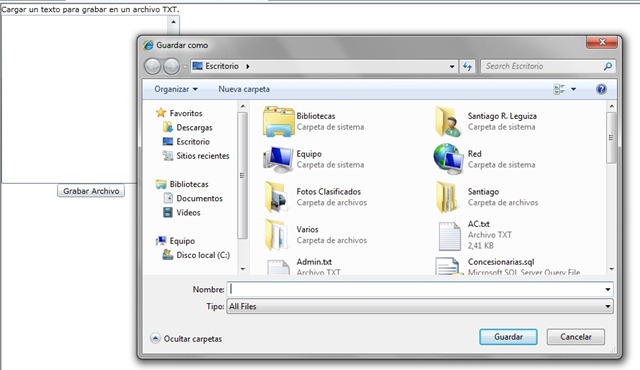Click the search magnifier icon
Screen dimensions: 640x370
pyautogui.click(x=607, y=66)
